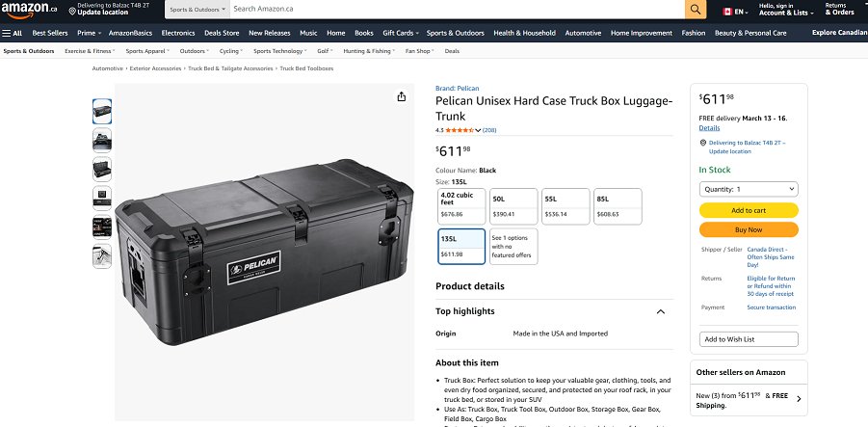868x427 pixels.
Task: Click the Add to cart button
Action: point(749,210)
